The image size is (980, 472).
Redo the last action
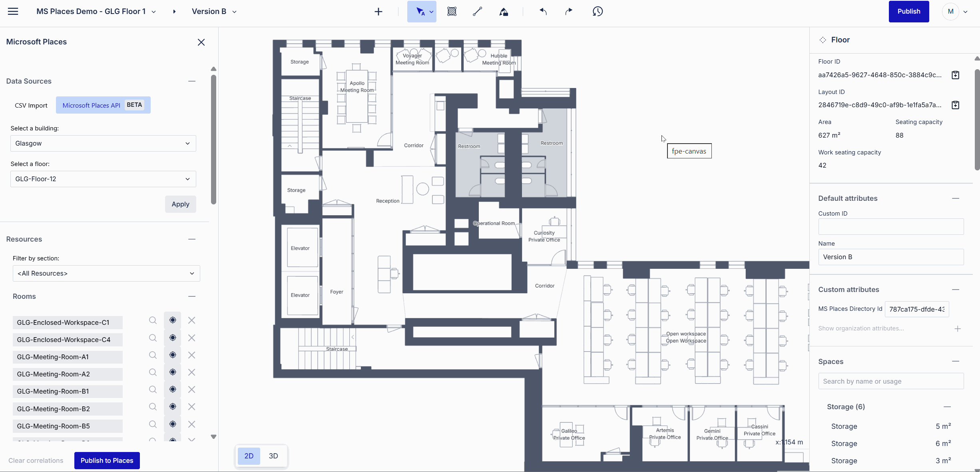(568, 11)
